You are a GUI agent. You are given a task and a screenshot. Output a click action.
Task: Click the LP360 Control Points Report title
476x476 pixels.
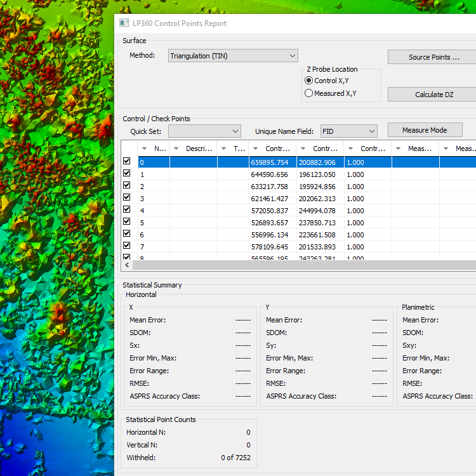click(180, 23)
